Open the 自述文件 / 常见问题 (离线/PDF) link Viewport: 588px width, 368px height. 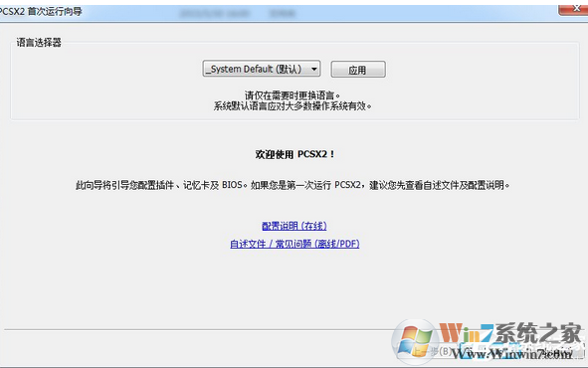tap(294, 244)
